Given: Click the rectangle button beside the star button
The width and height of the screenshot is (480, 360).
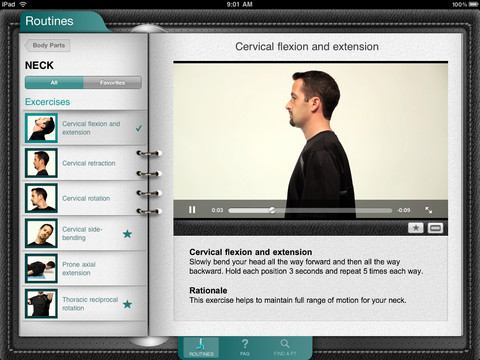Looking at the screenshot, I should pyautogui.click(x=435, y=228).
